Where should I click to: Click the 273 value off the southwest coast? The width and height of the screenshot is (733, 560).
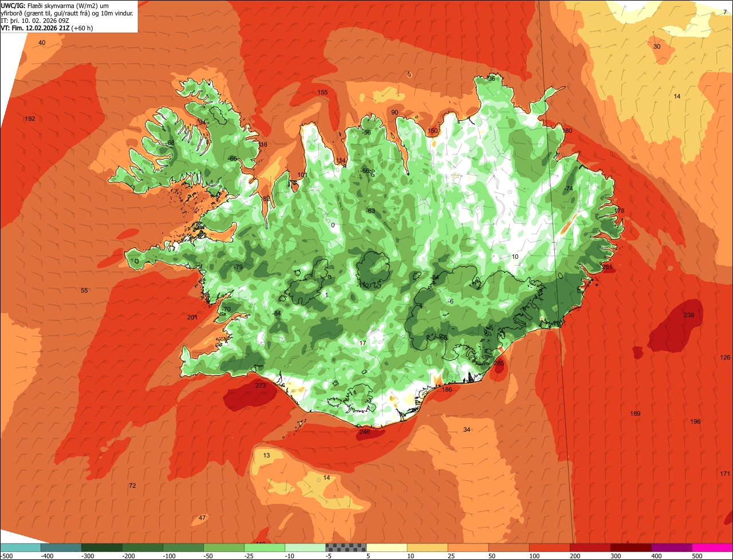(x=261, y=385)
